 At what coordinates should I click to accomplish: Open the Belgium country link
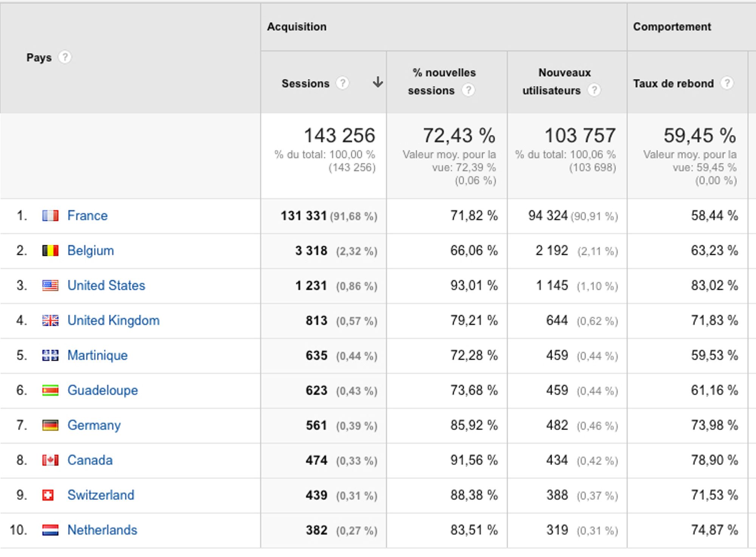(x=90, y=251)
